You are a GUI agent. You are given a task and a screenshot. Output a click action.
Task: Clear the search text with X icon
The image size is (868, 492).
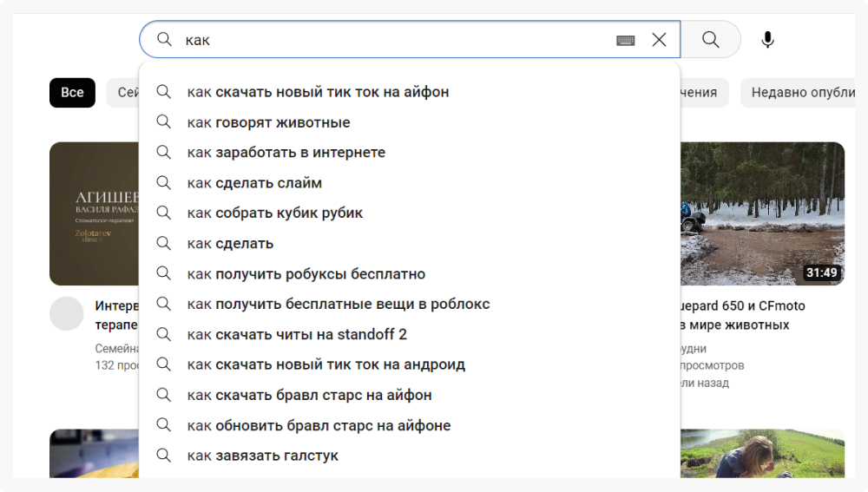pos(659,40)
